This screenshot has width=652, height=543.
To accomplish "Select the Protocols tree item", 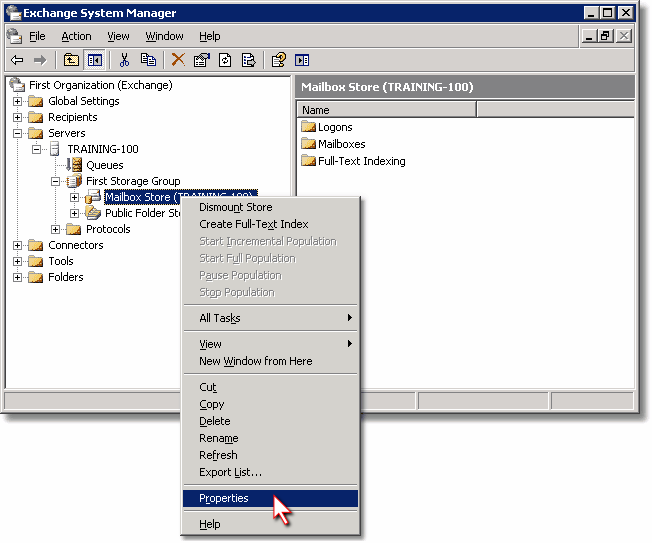I will point(108,229).
